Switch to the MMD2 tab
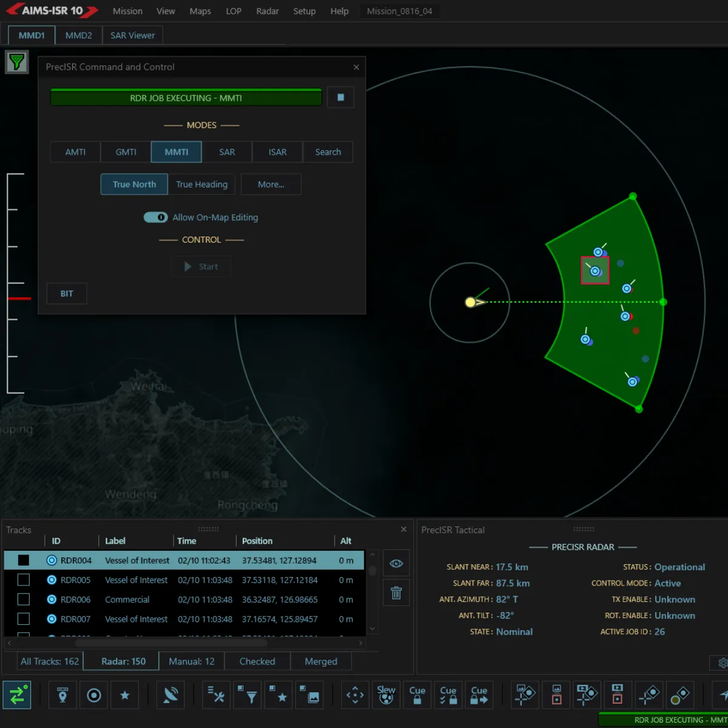This screenshot has width=728, height=728. point(79,35)
